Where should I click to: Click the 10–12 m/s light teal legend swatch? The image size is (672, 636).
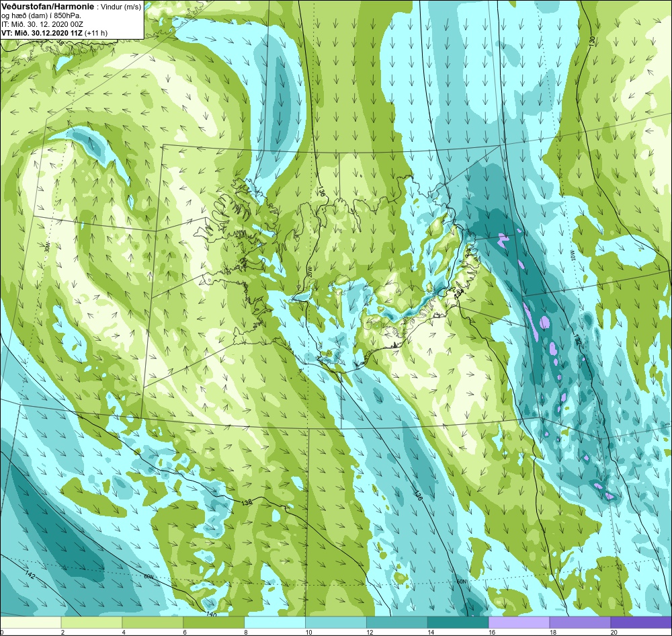[336, 623]
